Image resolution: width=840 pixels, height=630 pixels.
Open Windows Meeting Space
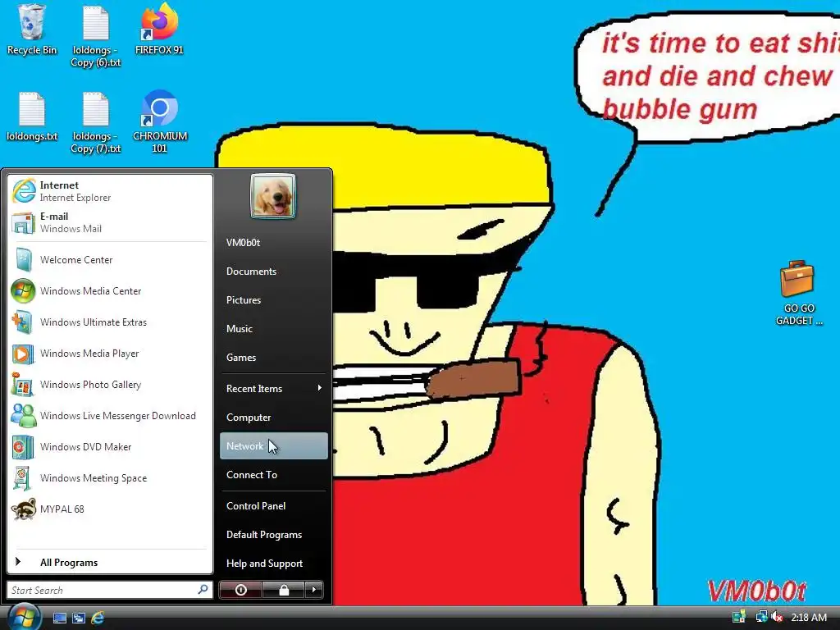click(x=110, y=478)
